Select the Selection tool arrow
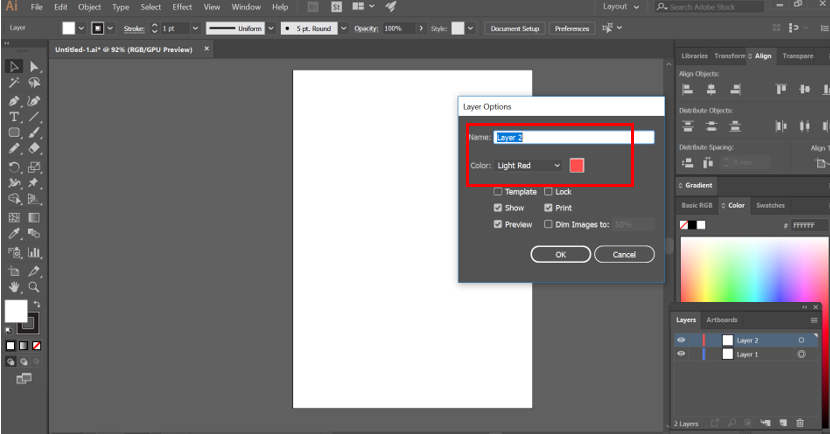This screenshot has height=434, width=830. tap(14, 67)
